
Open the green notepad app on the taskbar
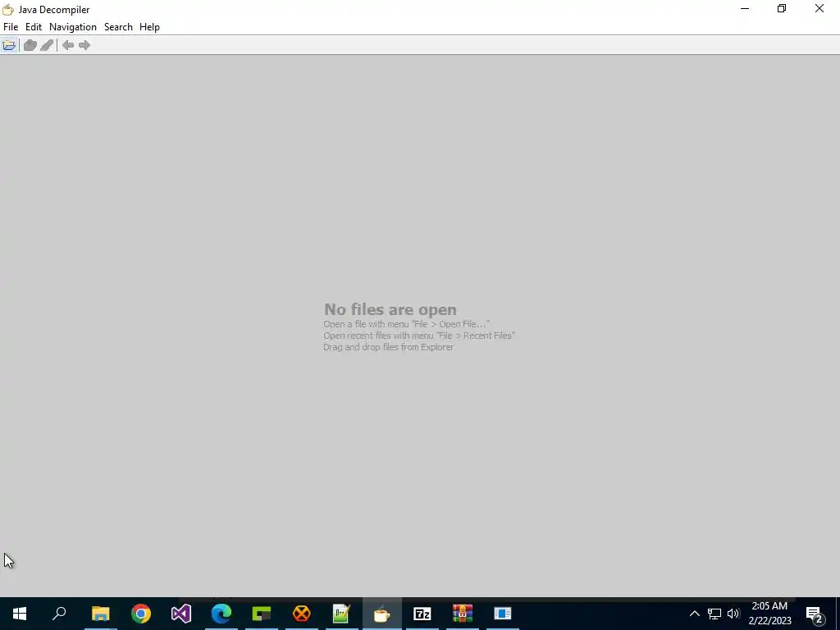(342, 614)
